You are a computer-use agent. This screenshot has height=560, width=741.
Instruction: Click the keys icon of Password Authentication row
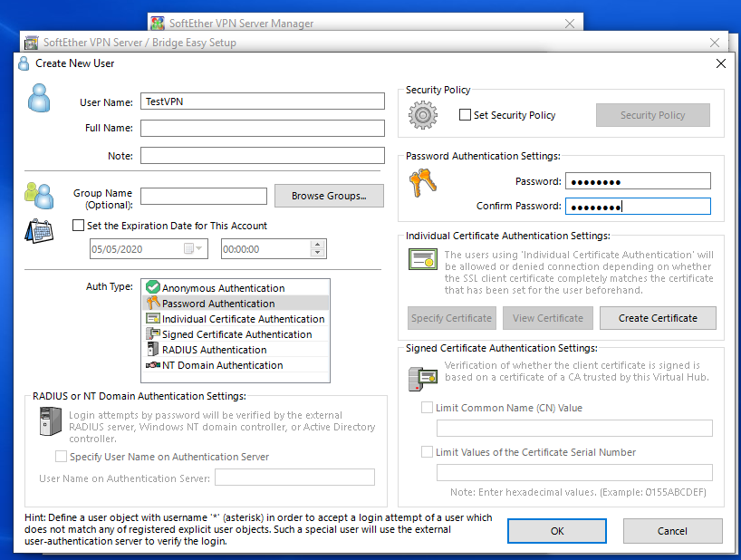click(x=153, y=303)
